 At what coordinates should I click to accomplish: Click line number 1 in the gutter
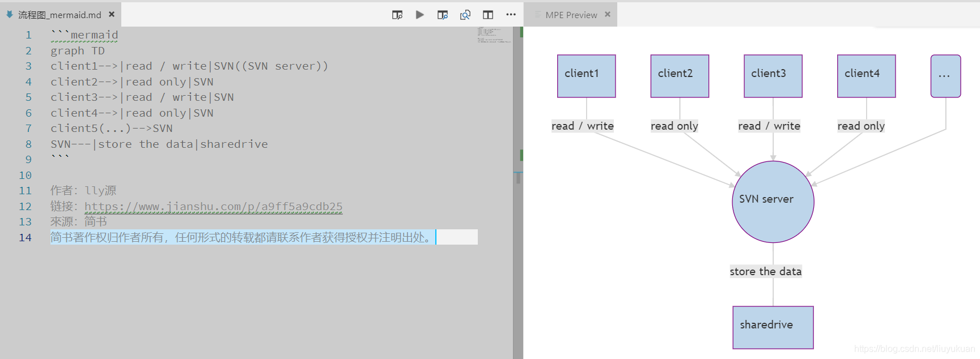point(28,35)
